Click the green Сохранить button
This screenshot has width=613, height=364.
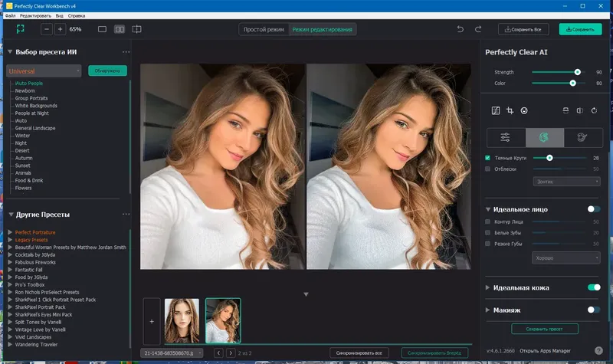pos(580,29)
